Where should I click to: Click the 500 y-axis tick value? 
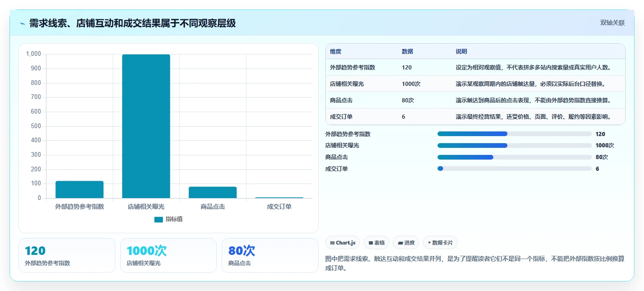(x=36, y=126)
